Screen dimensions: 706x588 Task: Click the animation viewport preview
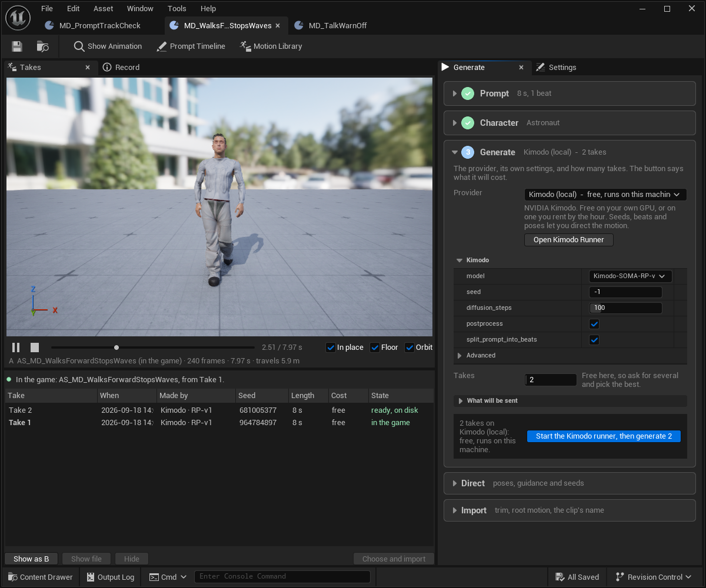(219, 207)
